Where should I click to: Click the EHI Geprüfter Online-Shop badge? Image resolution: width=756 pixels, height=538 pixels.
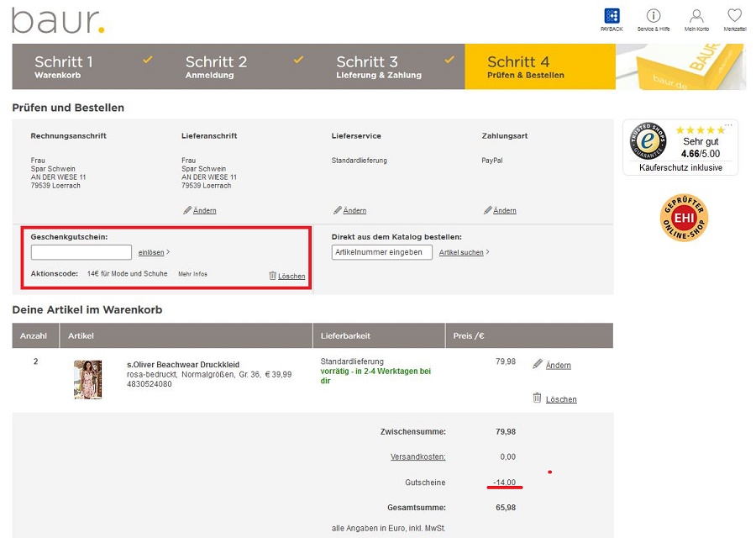[x=684, y=218]
